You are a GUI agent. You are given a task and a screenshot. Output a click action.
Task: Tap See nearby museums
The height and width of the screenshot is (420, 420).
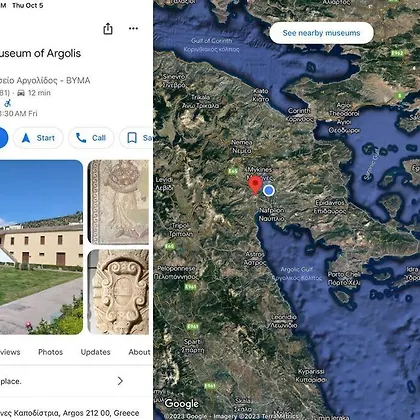(x=321, y=33)
